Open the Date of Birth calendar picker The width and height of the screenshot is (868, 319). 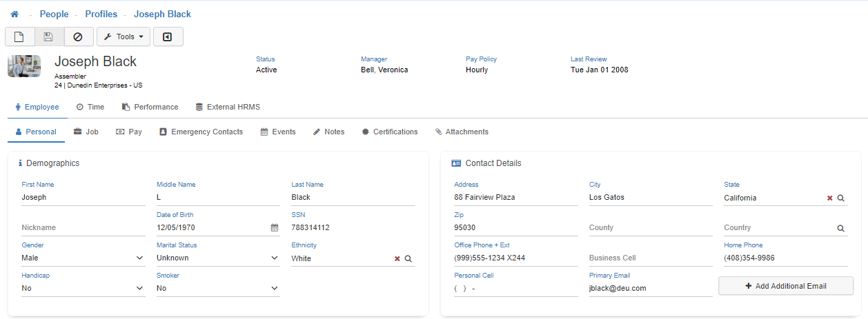coord(274,227)
